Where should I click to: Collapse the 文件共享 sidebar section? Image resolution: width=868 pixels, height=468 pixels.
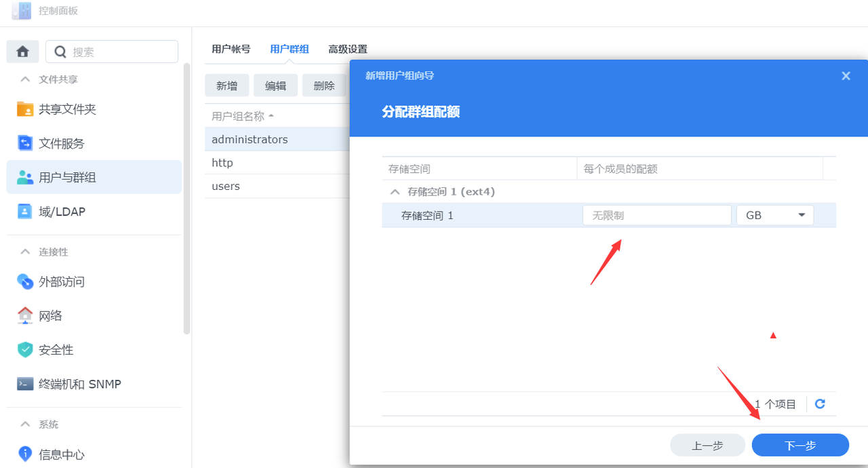(26, 79)
